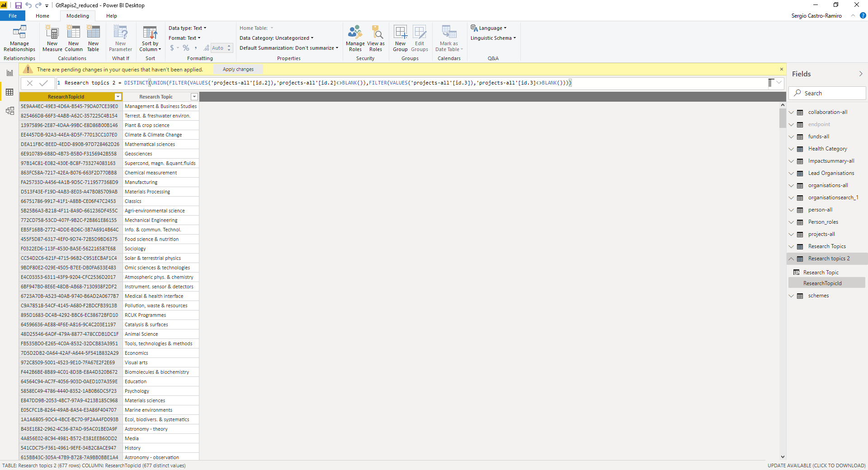The width and height of the screenshot is (868, 470).
Task: Open Manage Relationships dialog
Action: [x=19, y=38]
